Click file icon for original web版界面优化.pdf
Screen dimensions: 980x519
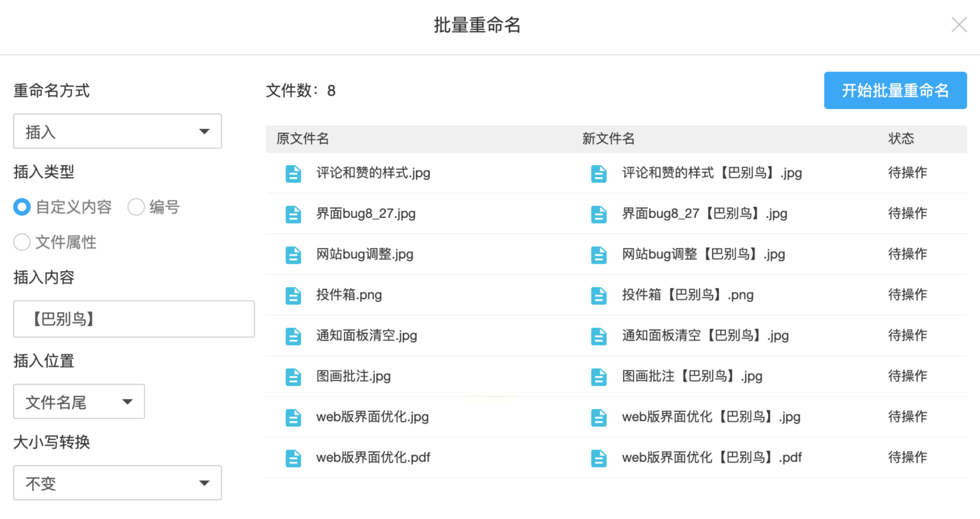tap(293, 458)
